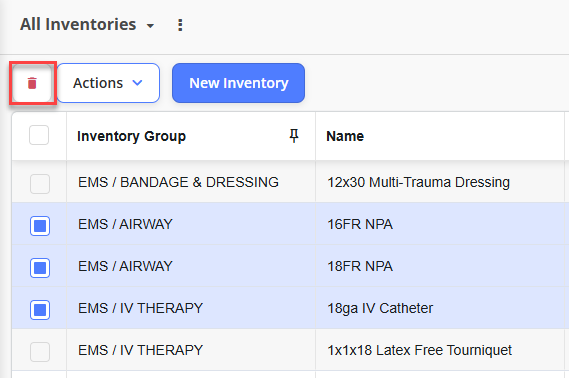Click the red trash delete icon

[32, 83]
